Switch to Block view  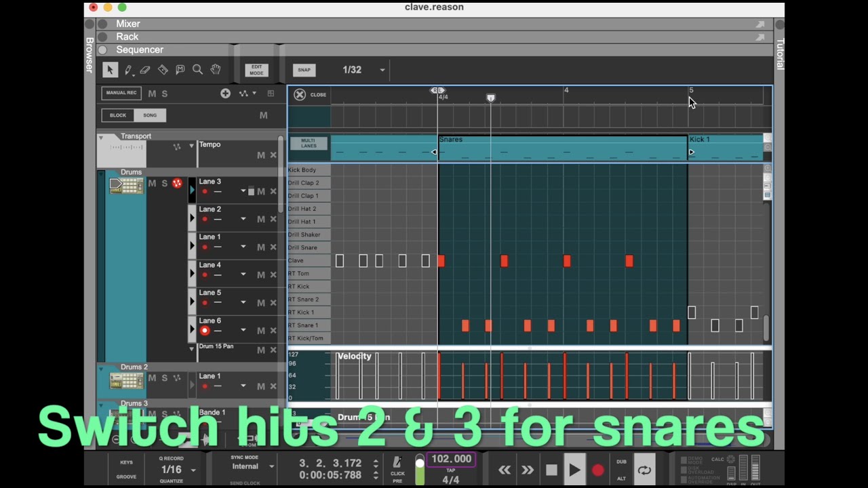(118, 115)
